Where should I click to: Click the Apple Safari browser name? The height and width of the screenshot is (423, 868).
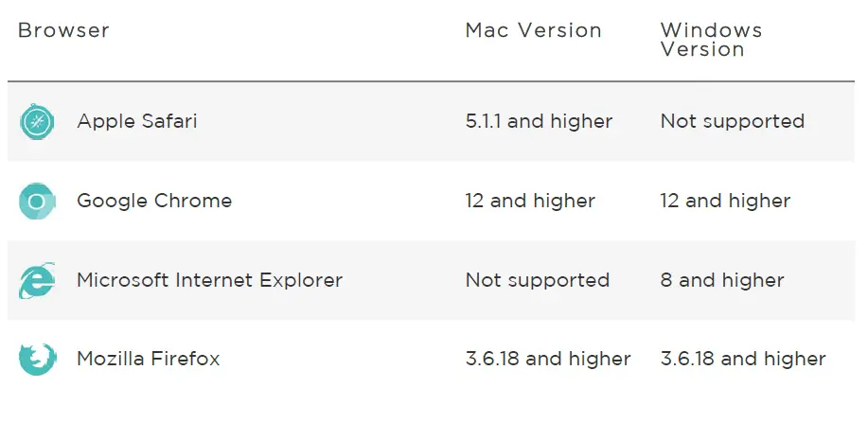(137, 121)
